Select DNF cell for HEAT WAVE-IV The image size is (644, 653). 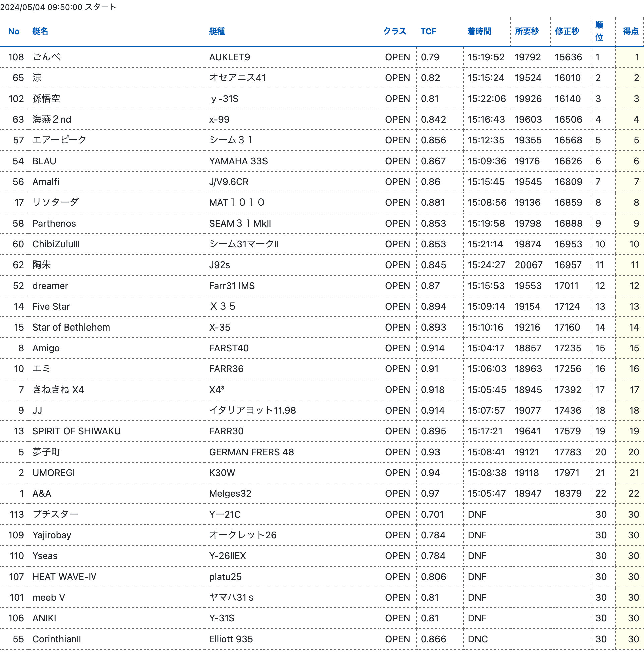477,577
